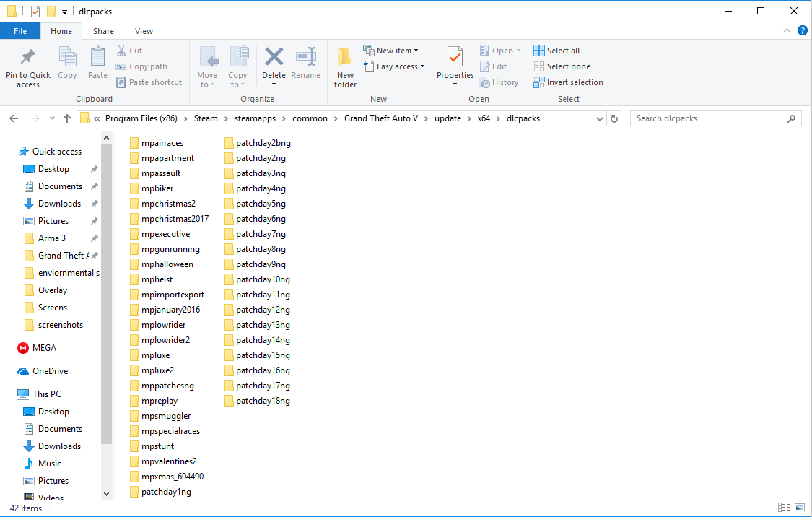Image resolution: width=812 pixels, height=517 pixels.
Task: Click New folder icon in title bar toolbar
Action: (51, 11)
